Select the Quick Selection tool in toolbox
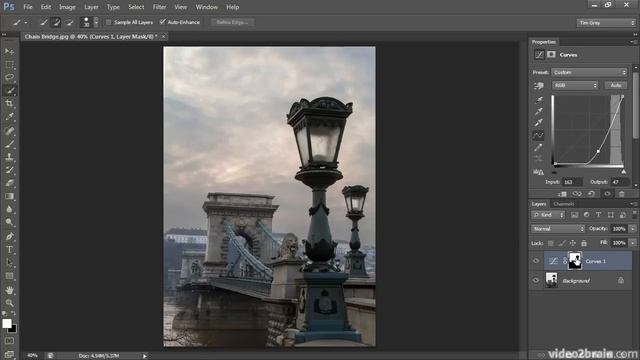The width and height of the screenshot is (640, 360). (9, 90)
